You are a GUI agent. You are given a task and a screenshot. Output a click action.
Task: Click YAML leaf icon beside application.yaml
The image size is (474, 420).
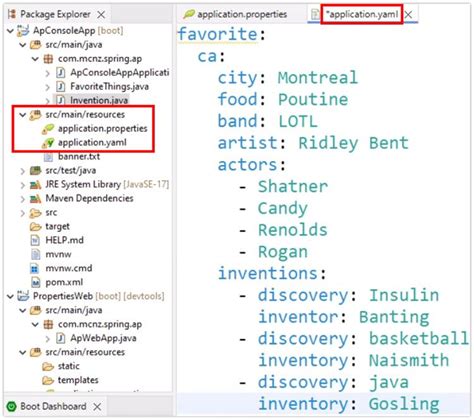click(48, 143)
